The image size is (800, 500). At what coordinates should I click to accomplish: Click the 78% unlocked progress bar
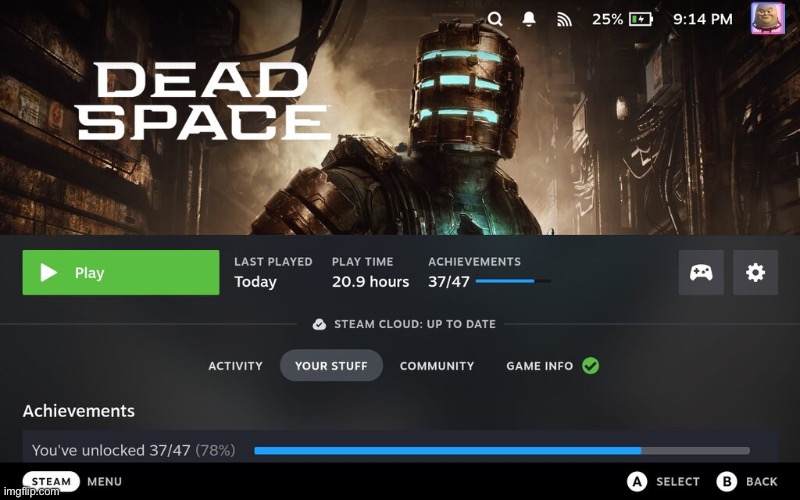point(502,451)
